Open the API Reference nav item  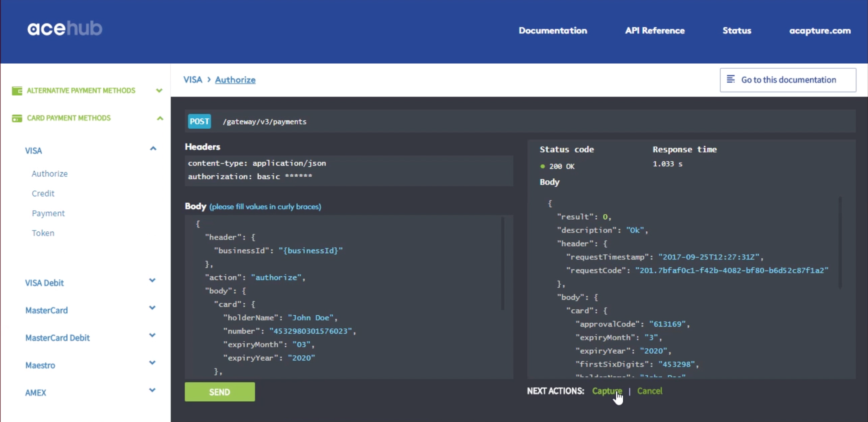[x=655, y=31]
